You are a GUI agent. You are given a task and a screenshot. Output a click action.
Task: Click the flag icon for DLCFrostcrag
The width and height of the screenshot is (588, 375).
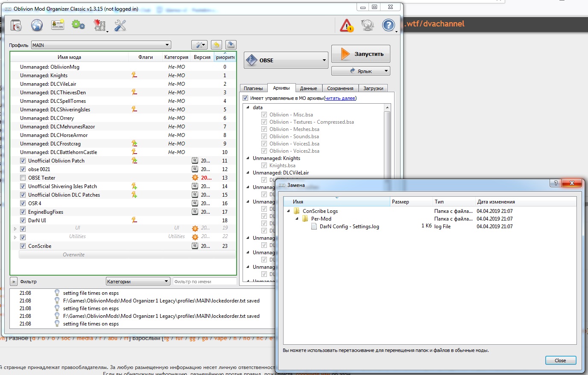[x=134, y=143]
